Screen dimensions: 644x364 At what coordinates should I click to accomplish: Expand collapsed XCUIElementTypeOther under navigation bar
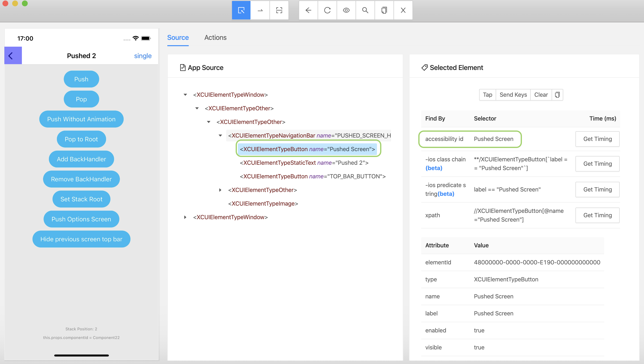pyautogui.click(x=220, y=190)
